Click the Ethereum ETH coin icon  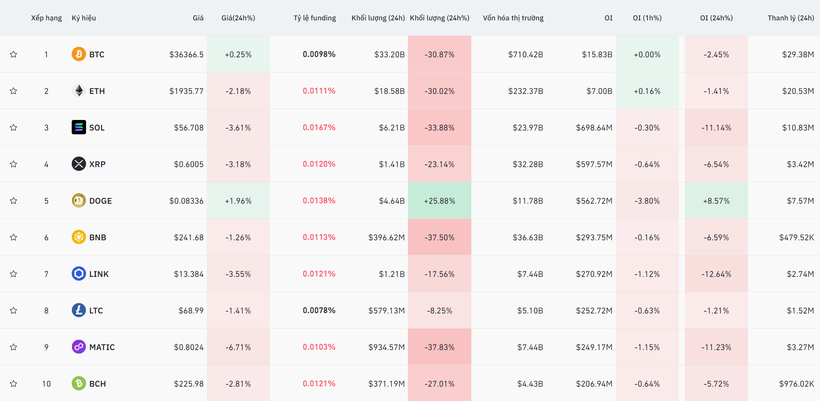[x=79, y=91]
